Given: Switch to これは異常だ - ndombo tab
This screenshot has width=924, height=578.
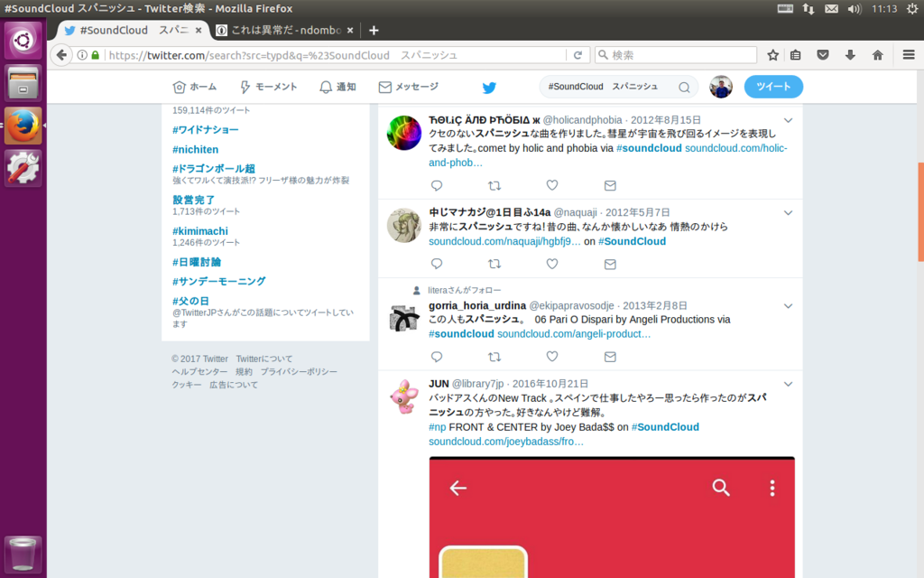Looking at the screenshot, I should point(285,30).
